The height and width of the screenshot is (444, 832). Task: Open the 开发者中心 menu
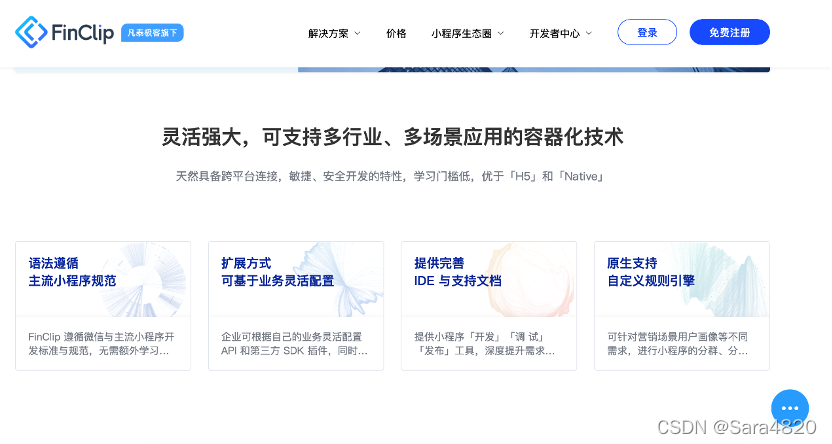tap(554, 33)
